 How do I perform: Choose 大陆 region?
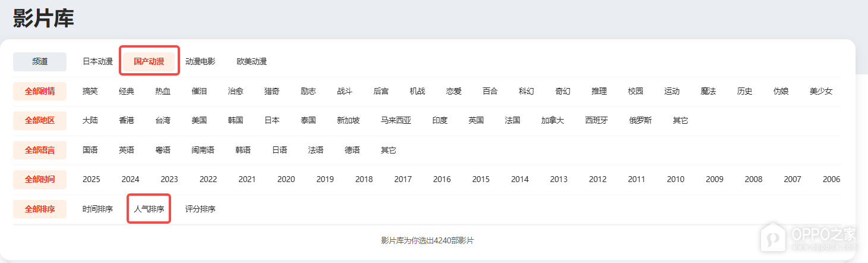tap(90, 120)
